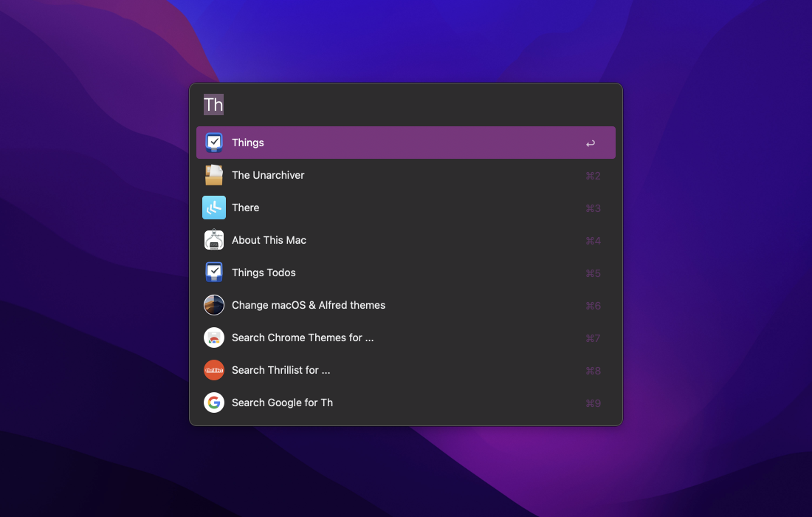This screenshot has width=812, height=517.
Task: Click the Things app icon in highlighted row
Action: click(214, 143)
